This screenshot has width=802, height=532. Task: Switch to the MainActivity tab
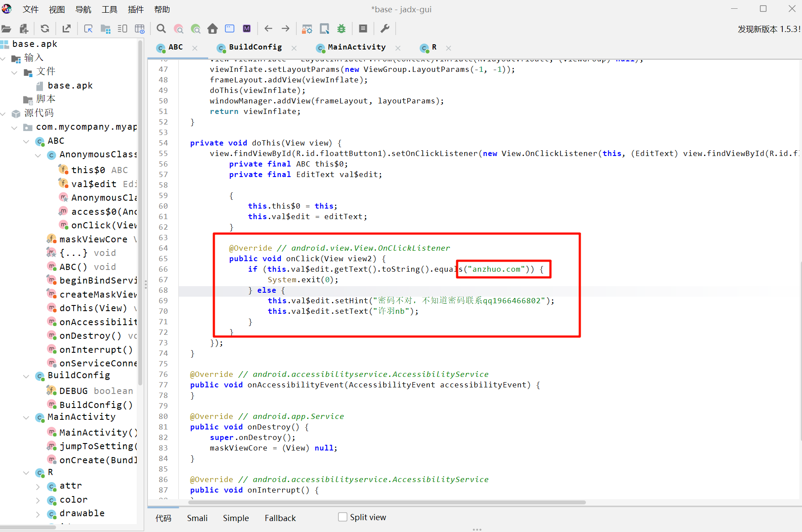pyautogui.click(x=356, y=47)
